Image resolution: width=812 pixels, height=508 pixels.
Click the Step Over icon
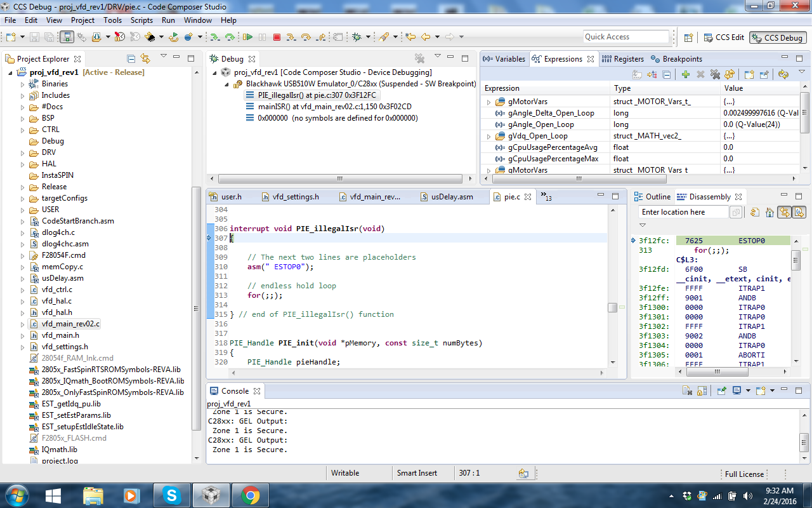(x=306, y=37)
